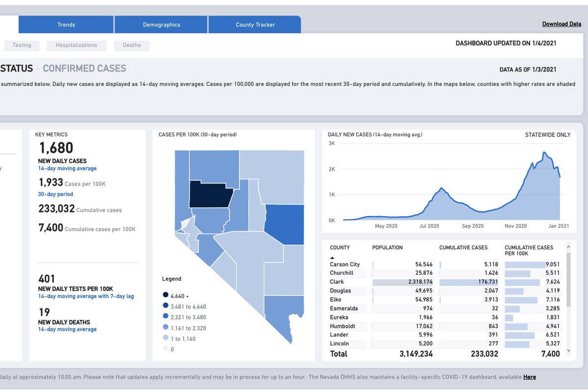The width and height of the screenshot is (588, 392).
Task: Click the 1 to 1,160 legend dot
Action: [x=165, y=339]
